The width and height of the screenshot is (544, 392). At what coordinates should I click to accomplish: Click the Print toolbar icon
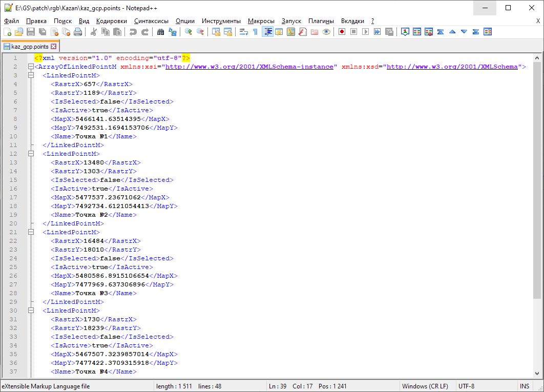(78, 32)
